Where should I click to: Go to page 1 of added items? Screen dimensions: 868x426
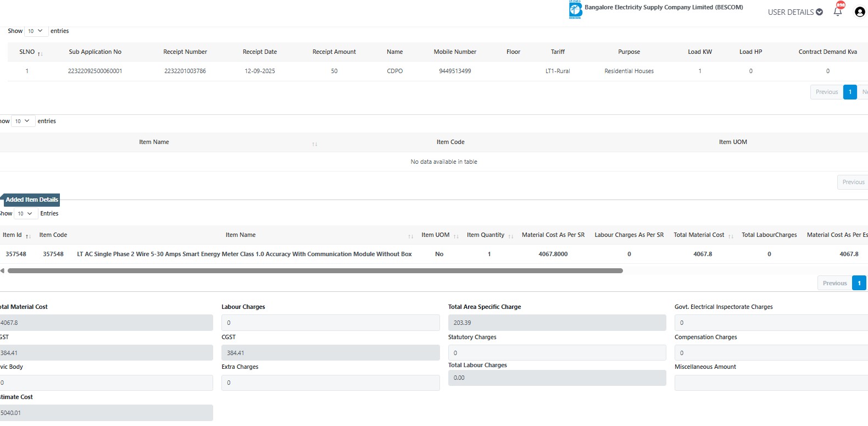click(859, 284)
